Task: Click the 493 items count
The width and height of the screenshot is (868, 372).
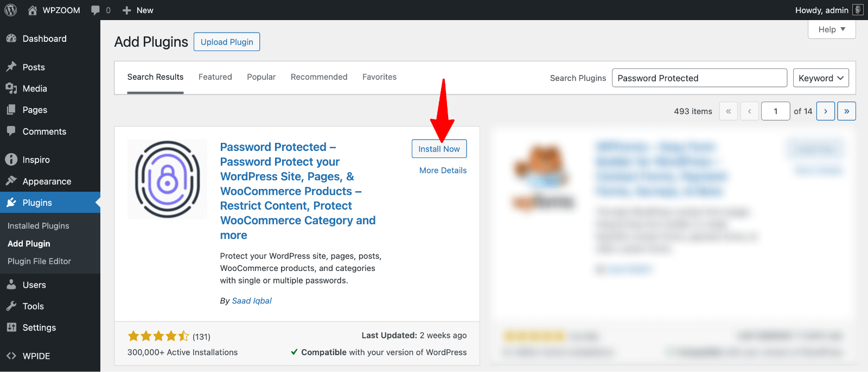Action: point(693,111)
